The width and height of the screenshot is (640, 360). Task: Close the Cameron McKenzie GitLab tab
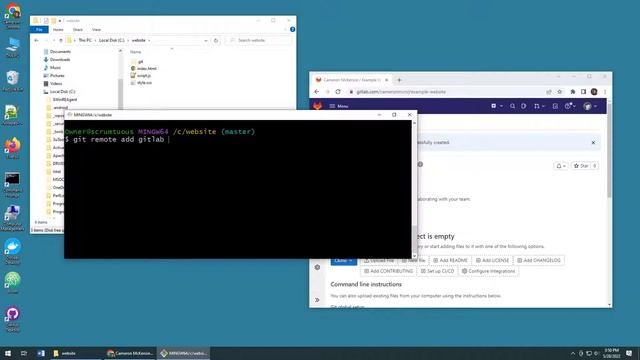pos(386,80)
